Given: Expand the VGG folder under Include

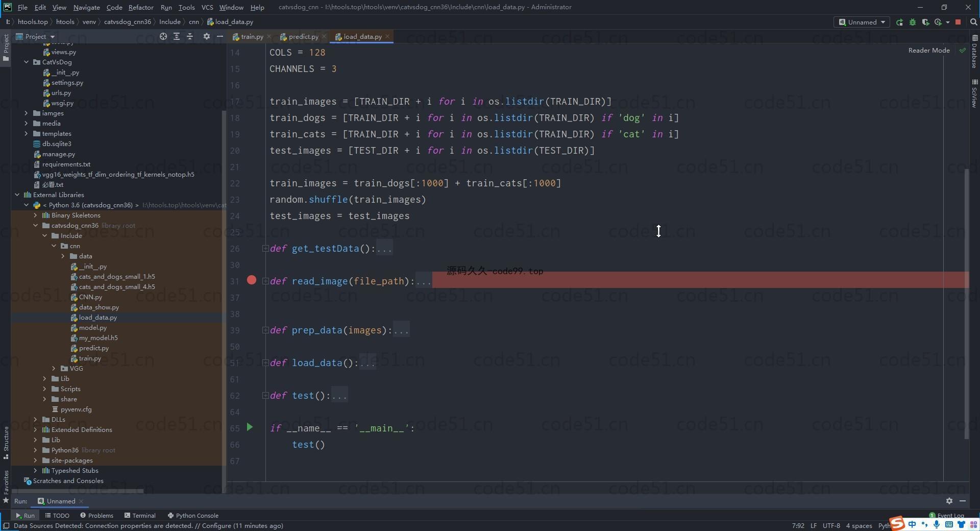Looking at the screenshot, I should [x=54, y=368].
